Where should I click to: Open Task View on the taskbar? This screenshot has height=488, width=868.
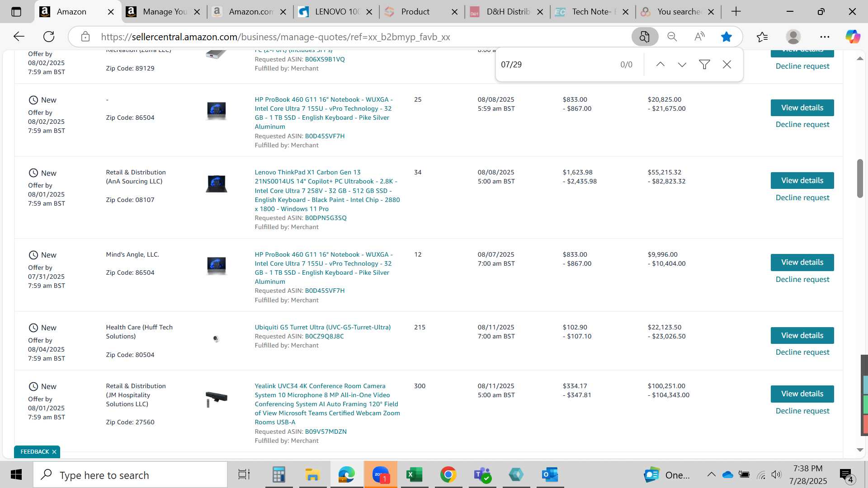pyautogui.click(x=244, y=474)
